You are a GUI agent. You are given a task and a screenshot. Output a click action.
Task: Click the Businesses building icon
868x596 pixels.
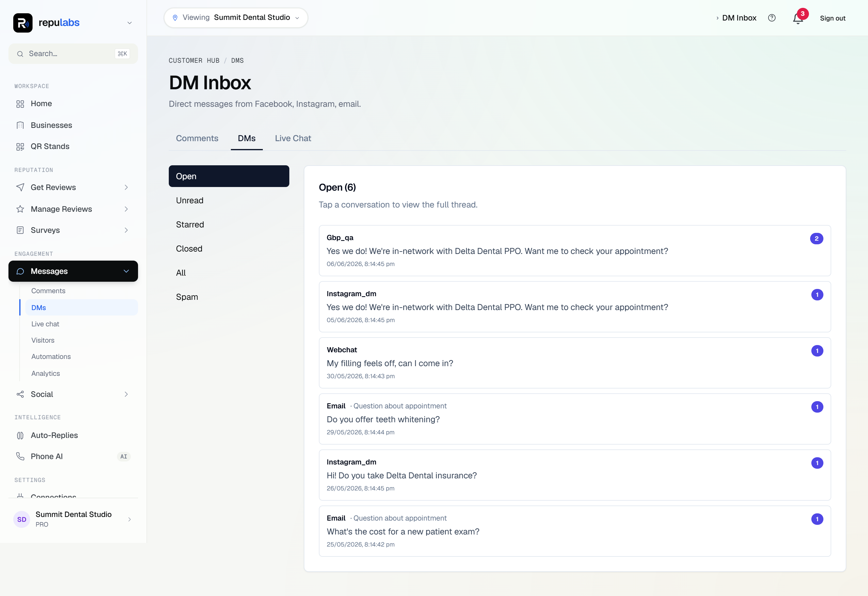20,125
